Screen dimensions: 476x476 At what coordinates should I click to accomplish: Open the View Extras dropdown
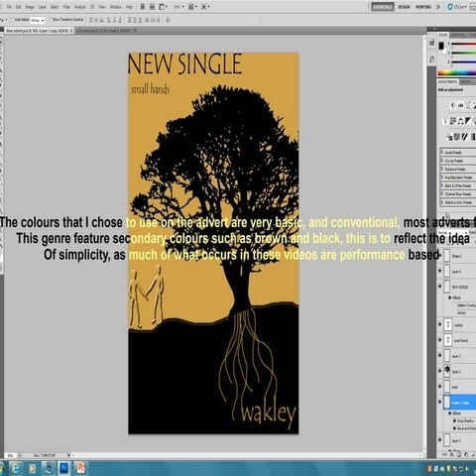(x=163, y=7)
